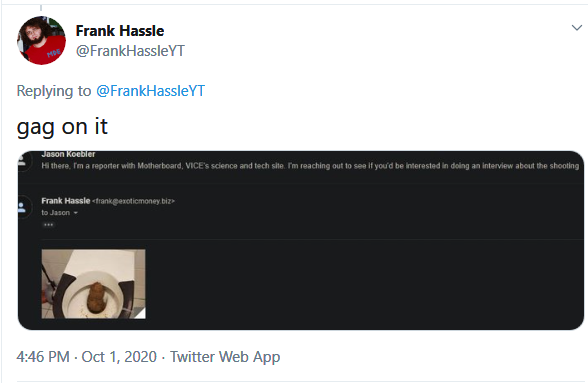The image size is (588, 383).
Task: Select the Frank Hassle email sender name
Action: 66,201
